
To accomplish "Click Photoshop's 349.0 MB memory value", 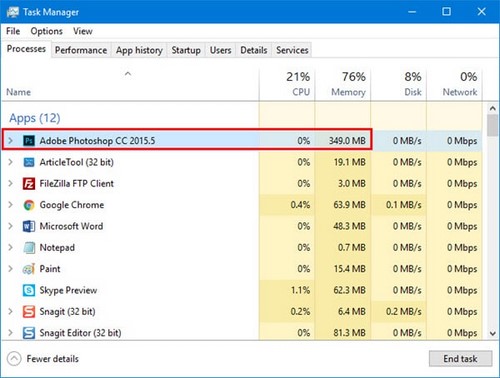I will pyautogui.click(x=347, y=141).
